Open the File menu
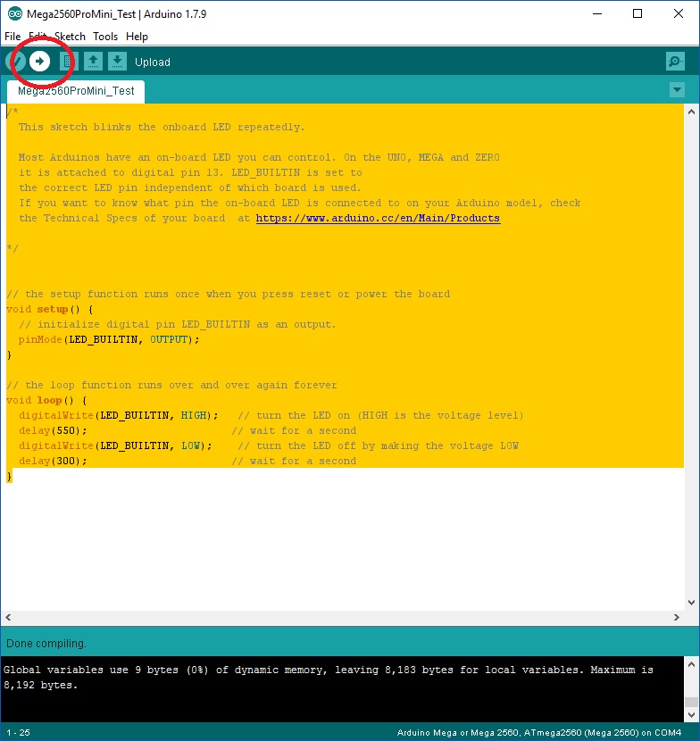Image resolution: width=700 pixels, height=741 pixels. (x=12, y=37)
